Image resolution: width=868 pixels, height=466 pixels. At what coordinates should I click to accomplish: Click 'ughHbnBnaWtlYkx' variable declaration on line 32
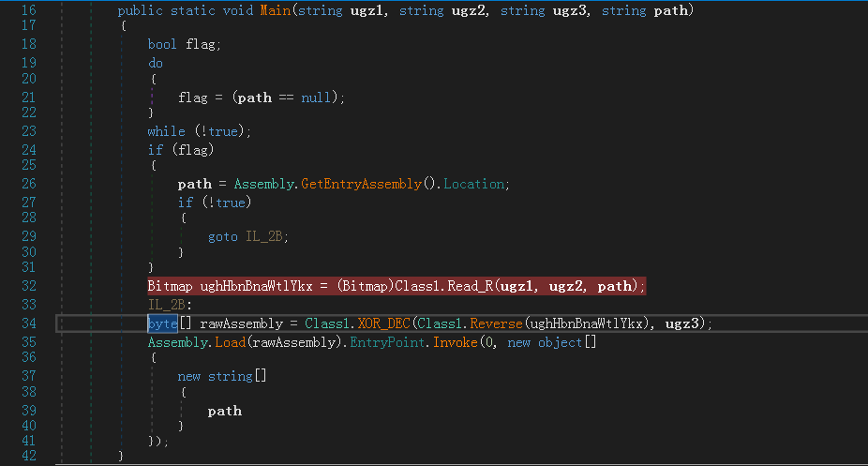[x=256, y=286]
